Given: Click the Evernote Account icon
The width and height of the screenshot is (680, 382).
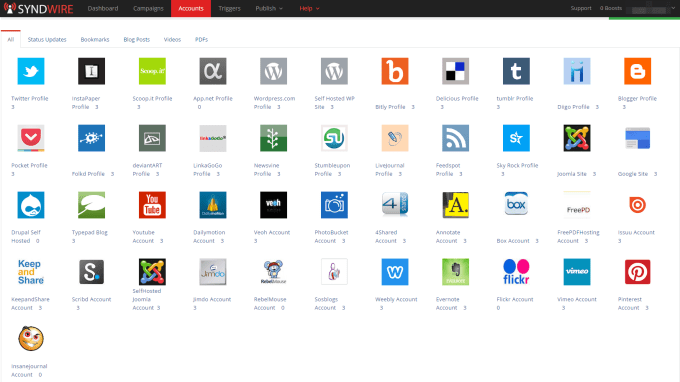Looking at the screenshot, I should [455, 272].
